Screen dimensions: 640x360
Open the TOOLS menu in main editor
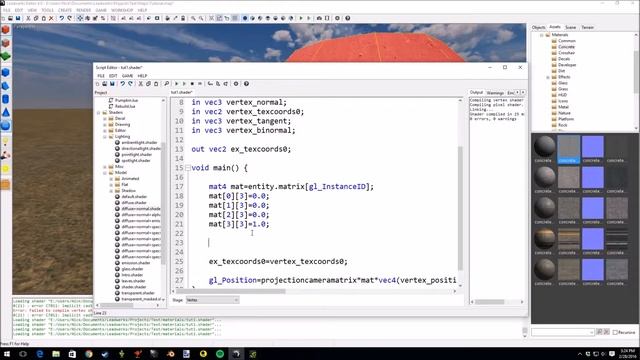[47, 10]
